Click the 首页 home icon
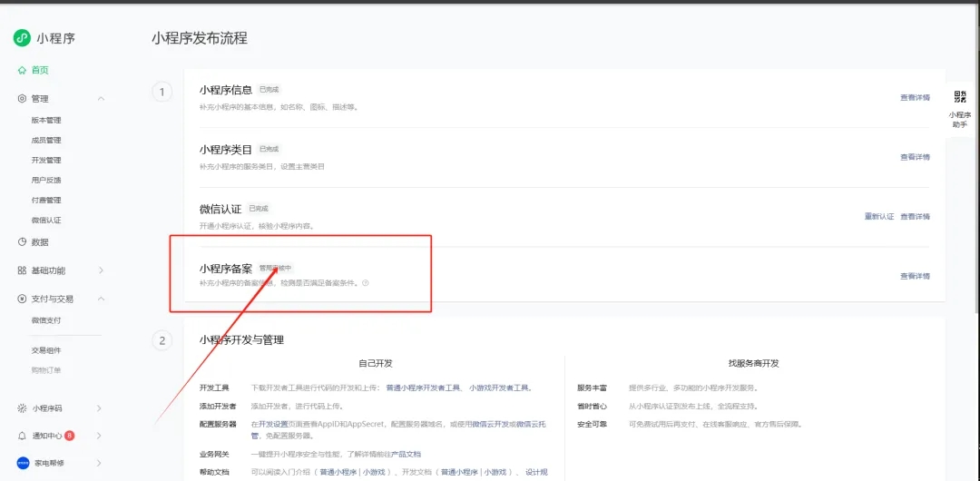Image resolution: width=980 pixels, height=481 pixels. (x=22, y=70)
